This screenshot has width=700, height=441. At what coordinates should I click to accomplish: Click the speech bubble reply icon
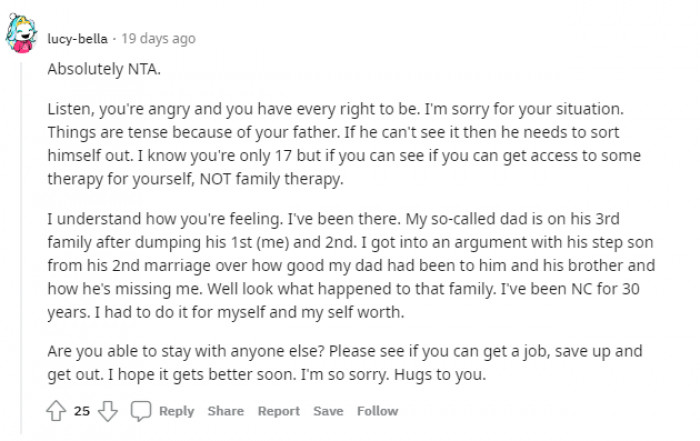[141, 411]
